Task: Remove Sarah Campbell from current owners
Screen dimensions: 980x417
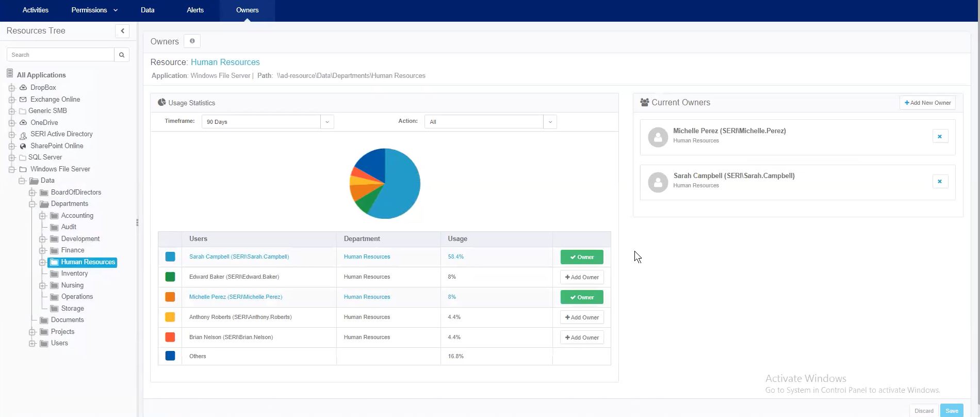Action: 940,182
